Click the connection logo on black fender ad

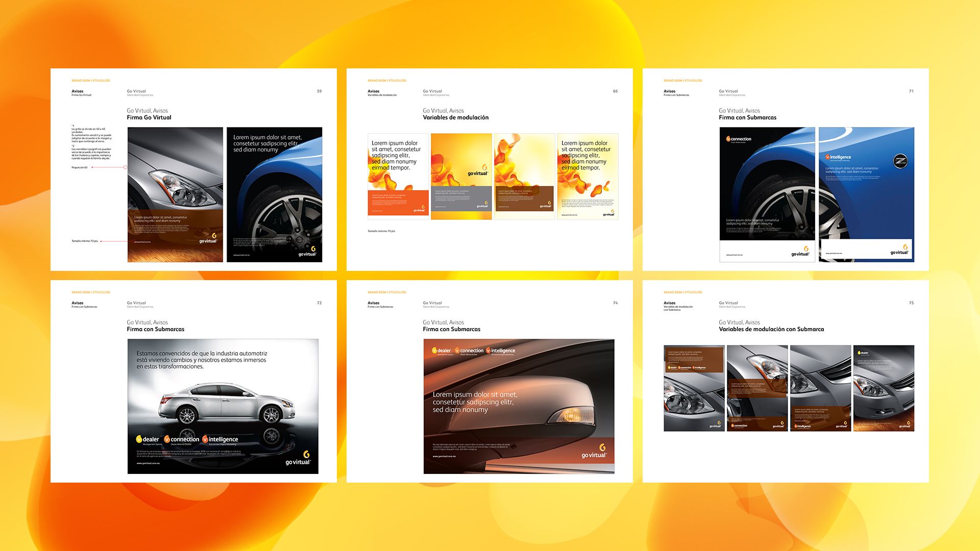coord(739,139)
